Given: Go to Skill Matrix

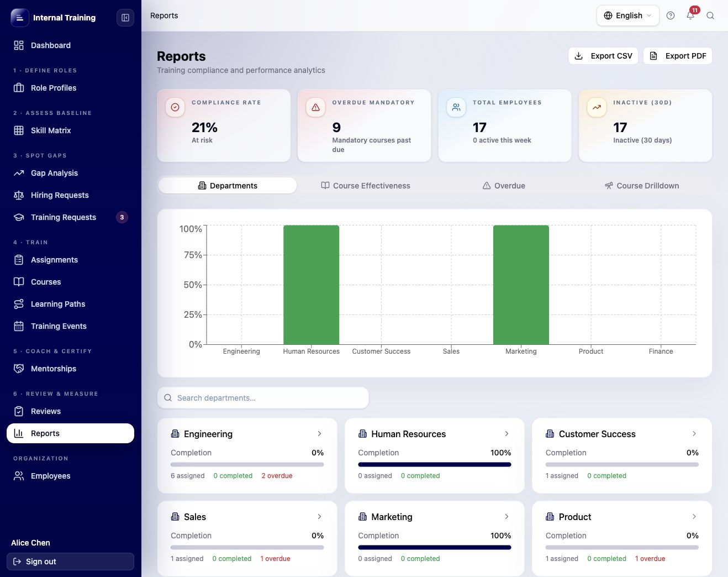Looking at the screenshot, I should tap(70, 130).
